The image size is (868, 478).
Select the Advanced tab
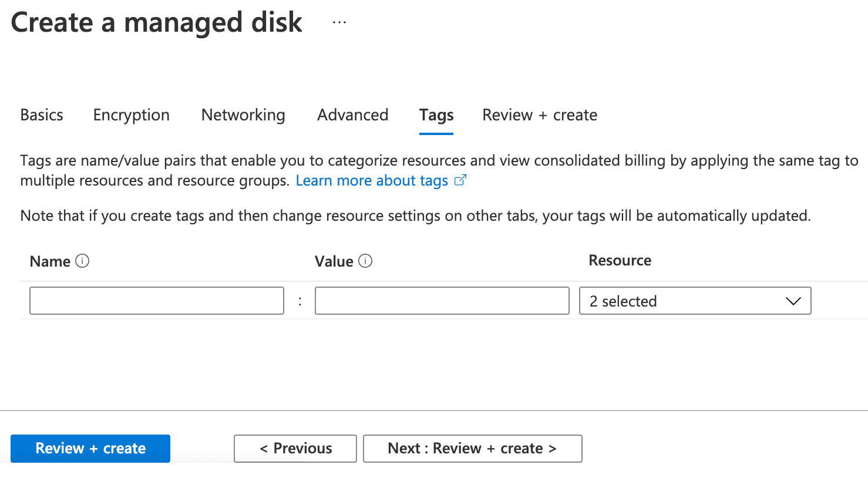[x=352, y=115]
